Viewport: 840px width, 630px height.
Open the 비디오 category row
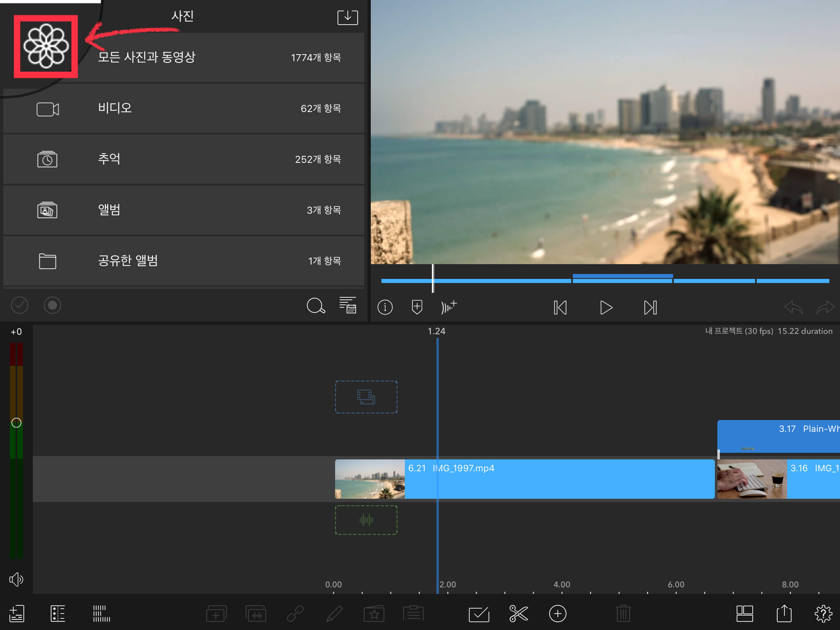tap(184, 108)
